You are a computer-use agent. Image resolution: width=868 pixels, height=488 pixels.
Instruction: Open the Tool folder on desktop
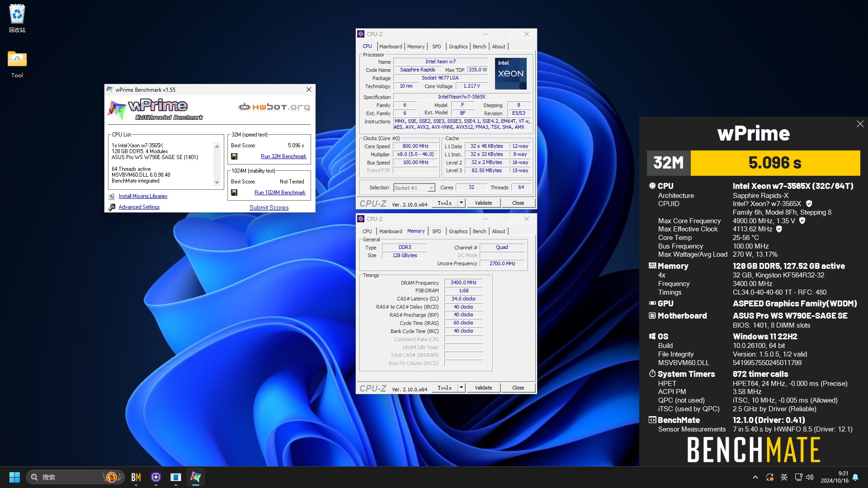(17, 65)
